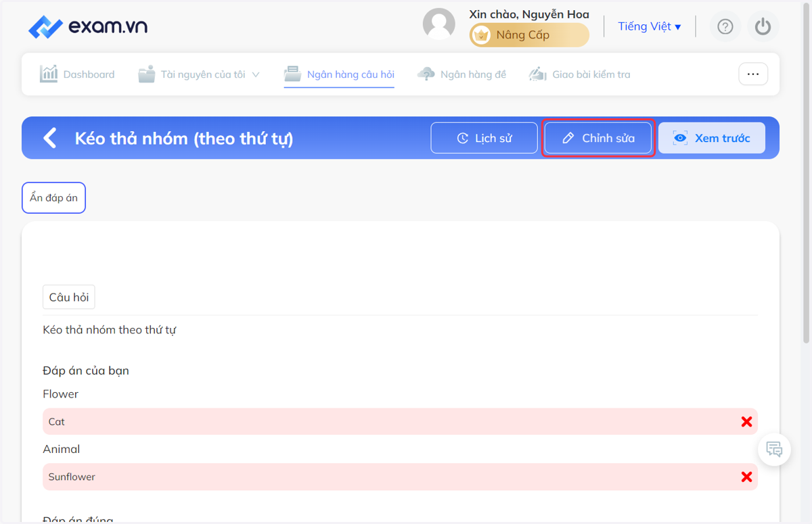Click the Câu hỏi label box
Image resolution: width=812 pixels, height=524 pixels.
point(69,297)
